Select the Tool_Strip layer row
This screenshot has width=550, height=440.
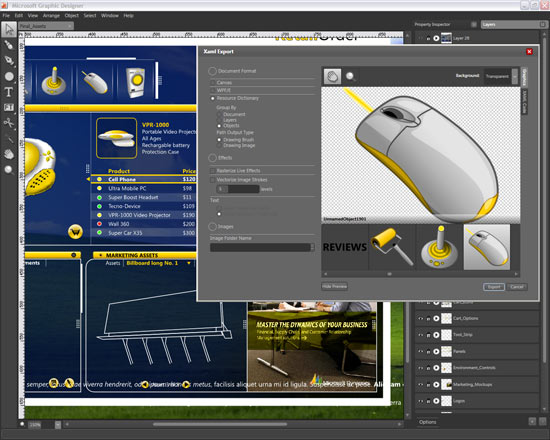click(x=477, y=335)
